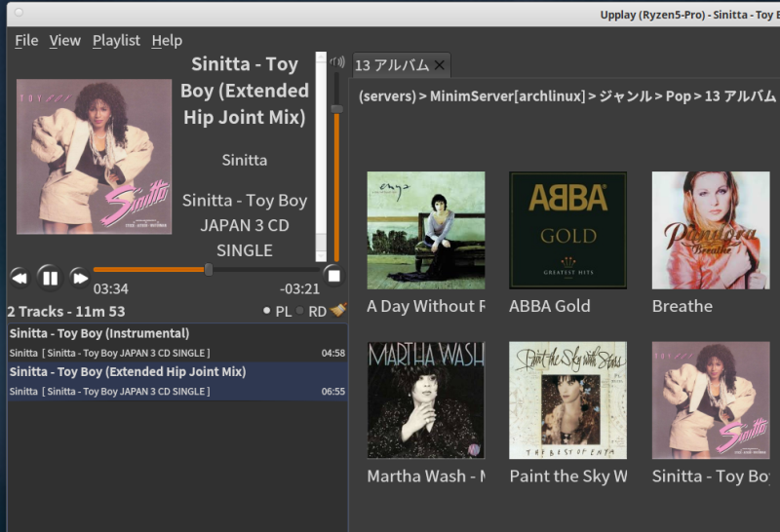Screen dimensions: 780x532
Task: Open the Enya A Day Without Rain cover
Action: pos(426,230)
